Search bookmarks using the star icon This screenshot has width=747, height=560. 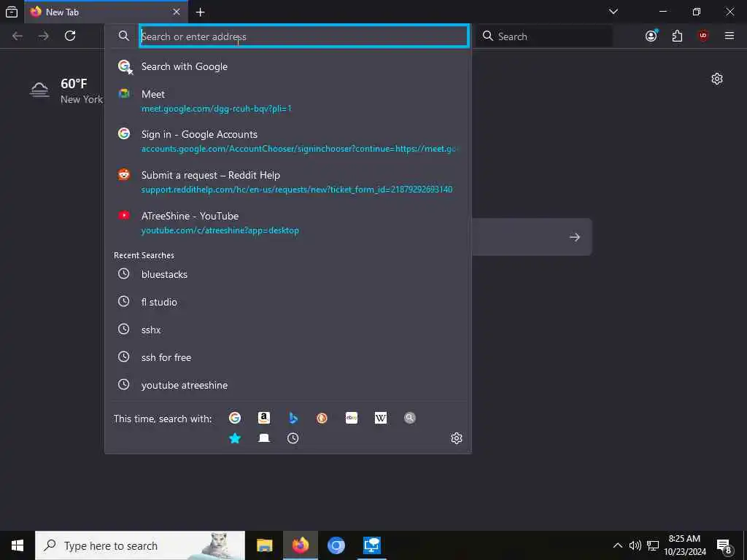coord(235,438)
